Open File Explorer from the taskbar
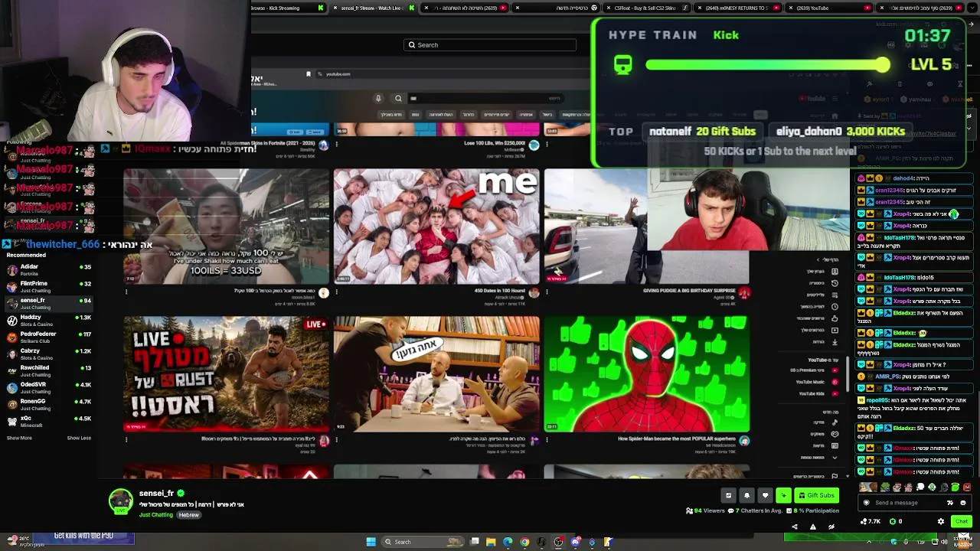 coord(491,542)
